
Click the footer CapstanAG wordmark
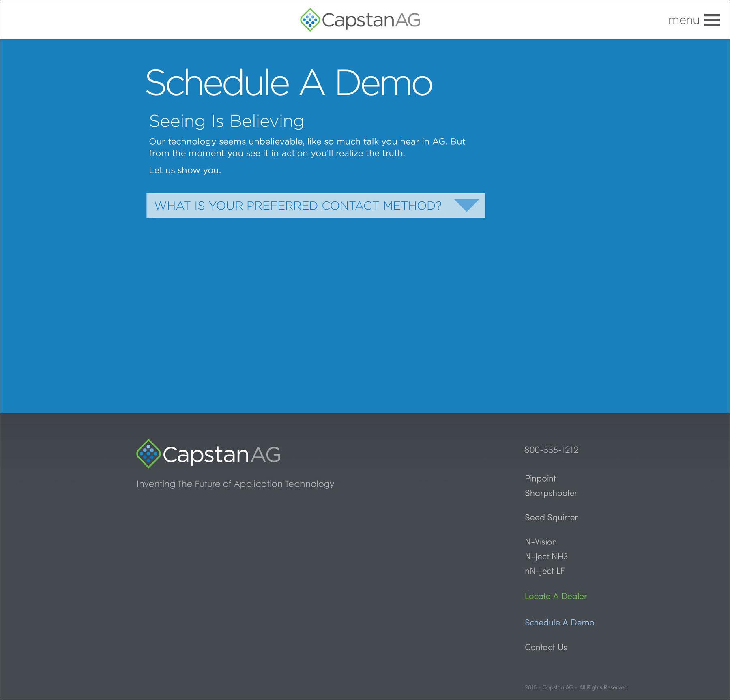point(221,454)
